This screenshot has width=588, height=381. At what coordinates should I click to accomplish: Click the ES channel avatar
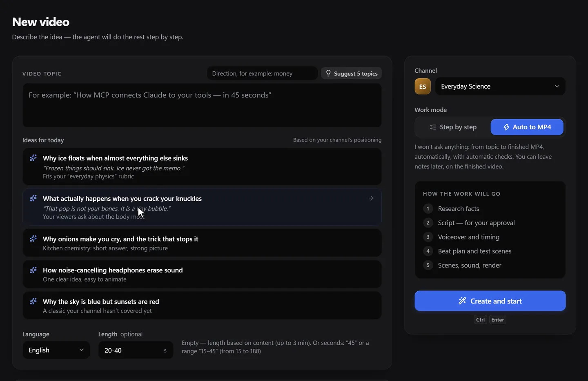(423, 86)
